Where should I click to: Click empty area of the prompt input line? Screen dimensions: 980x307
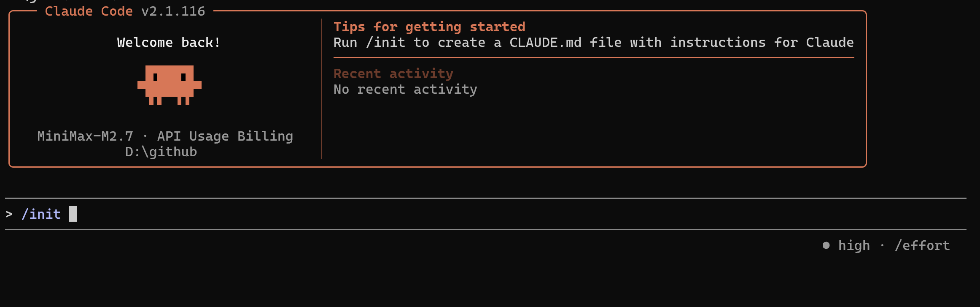464,214
